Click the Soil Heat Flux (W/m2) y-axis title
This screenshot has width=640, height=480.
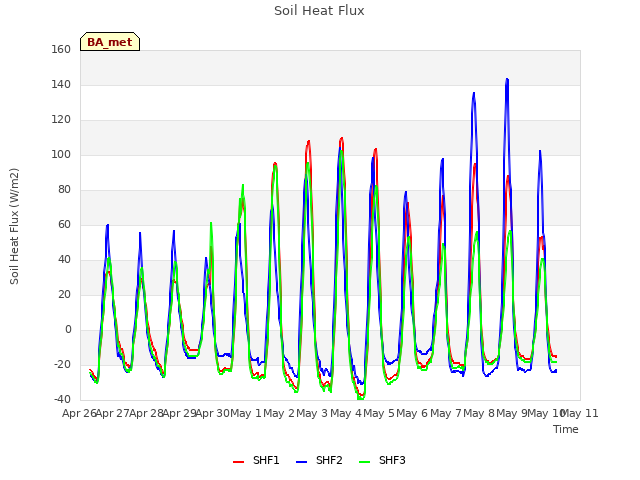click(x=14, y=226)
